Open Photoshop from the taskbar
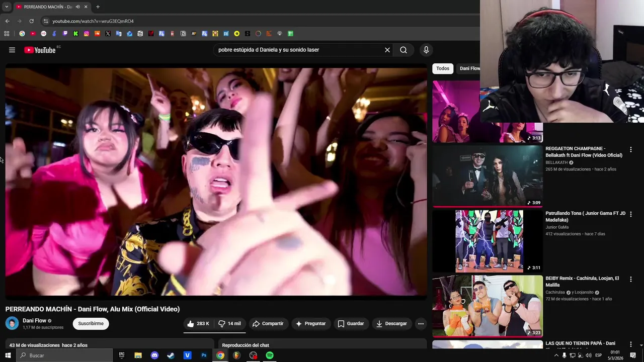644x362 pixels. point(204,355)
